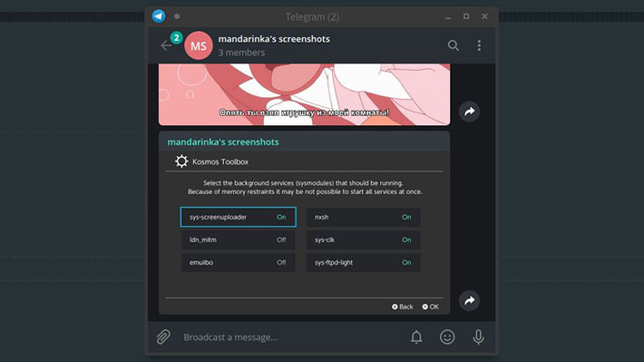The height and width of the screenshot is (362, 644).
Task: Toggle the emuiibo service
Action: tap(239, 262)
